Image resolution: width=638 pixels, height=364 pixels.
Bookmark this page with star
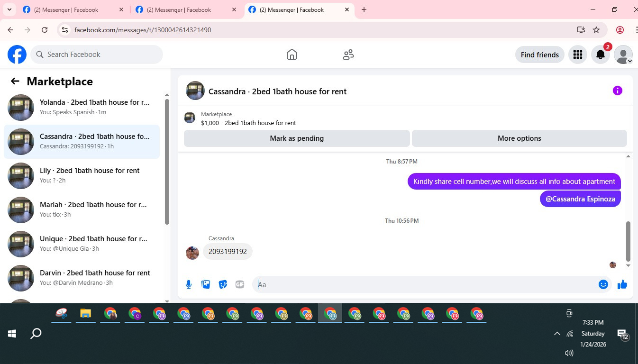click(x=596, y=30)
